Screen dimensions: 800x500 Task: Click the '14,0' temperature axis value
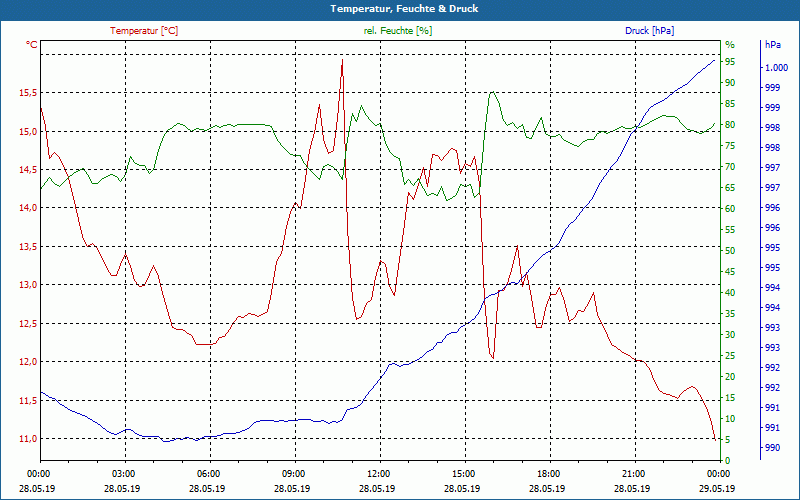[x=28, y=208]
